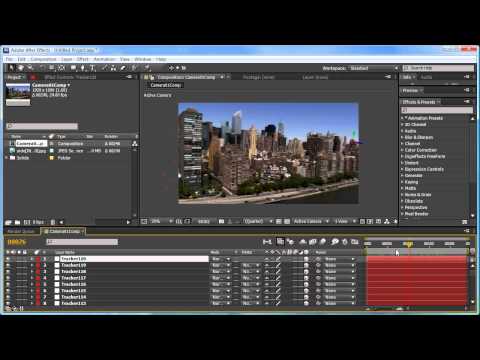The width and height of the screenshot is (480, 360).
Task: Toggle 3D layer switch for Tracker113
Action: (x=306, y=303)
